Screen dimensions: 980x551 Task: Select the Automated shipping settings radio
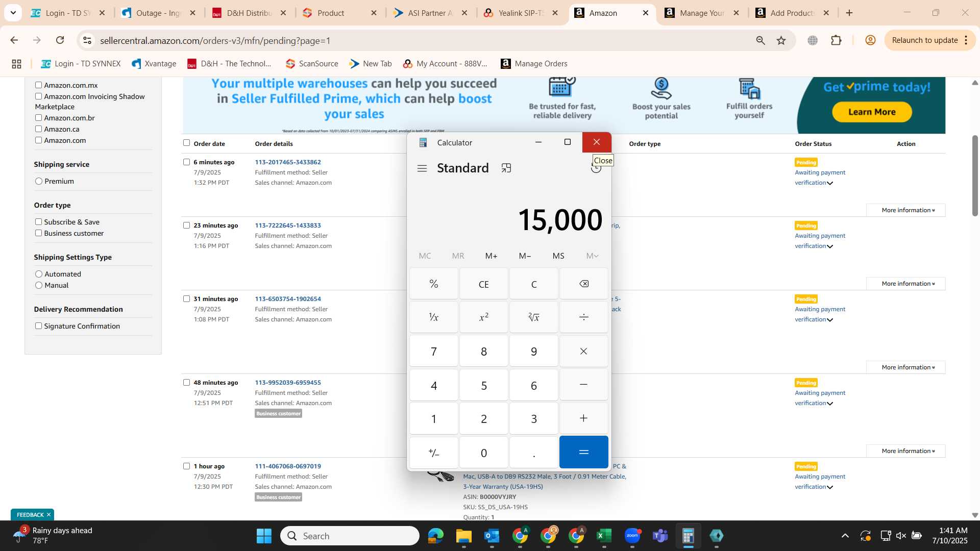[x=39, y=274]
